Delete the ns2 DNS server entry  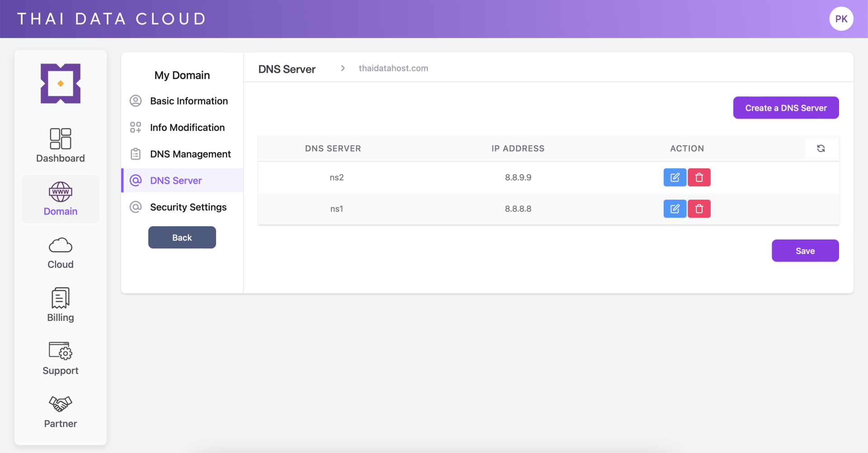click(698, 177)
